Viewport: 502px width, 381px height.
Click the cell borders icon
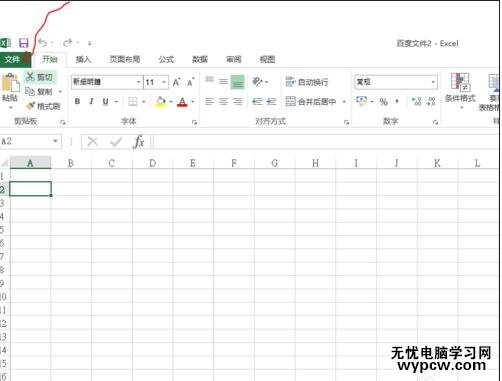(133, 101)
